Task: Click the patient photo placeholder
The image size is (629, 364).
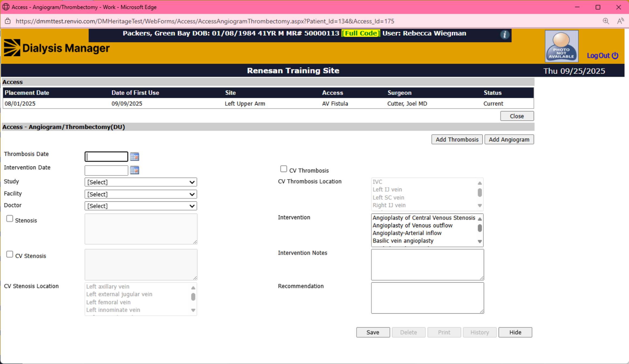Action: 562,46
